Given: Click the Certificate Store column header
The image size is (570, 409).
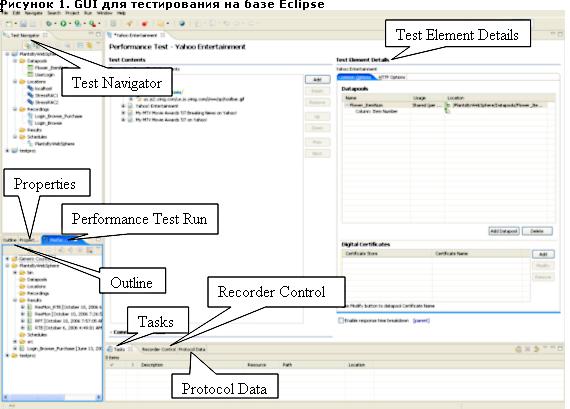Looking at the screenshot, I should 387,253.
